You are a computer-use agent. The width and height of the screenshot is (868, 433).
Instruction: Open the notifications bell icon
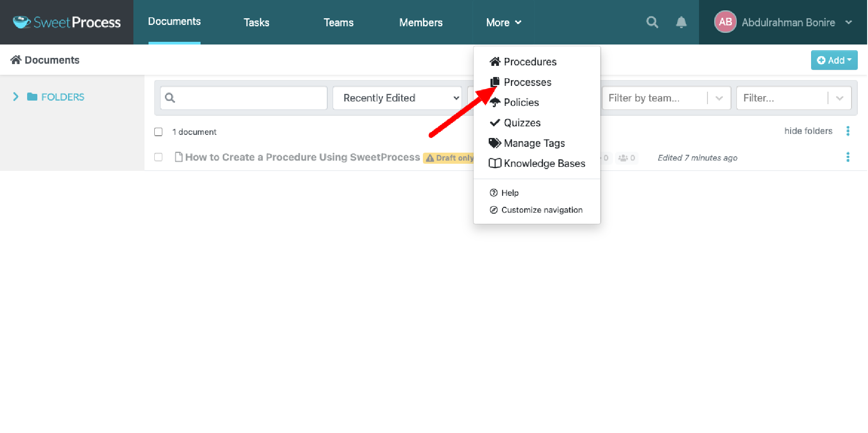pos(681,22)
